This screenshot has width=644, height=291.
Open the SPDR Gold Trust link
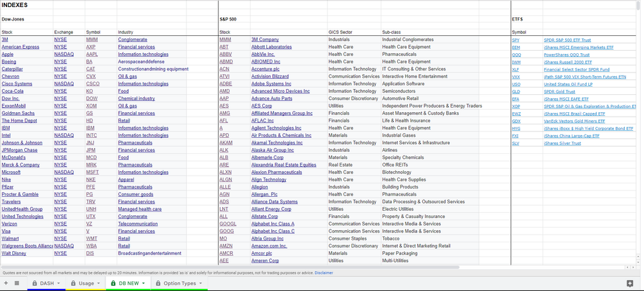point(559,92)
